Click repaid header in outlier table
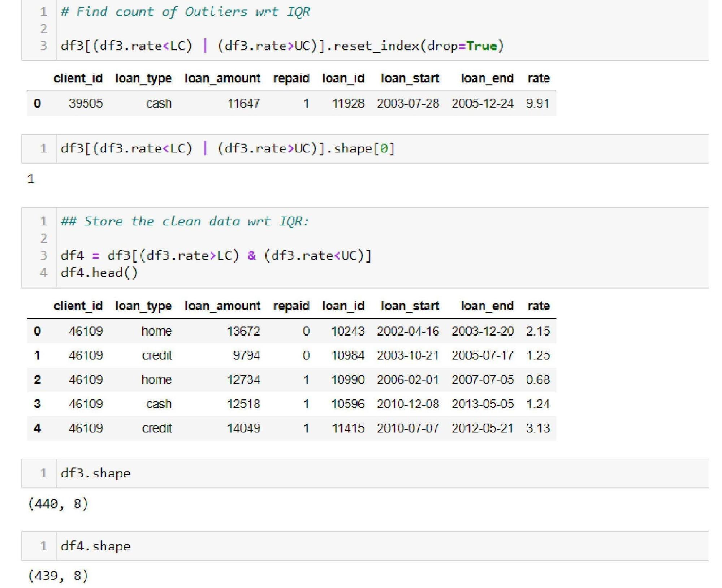 point(291,78)
